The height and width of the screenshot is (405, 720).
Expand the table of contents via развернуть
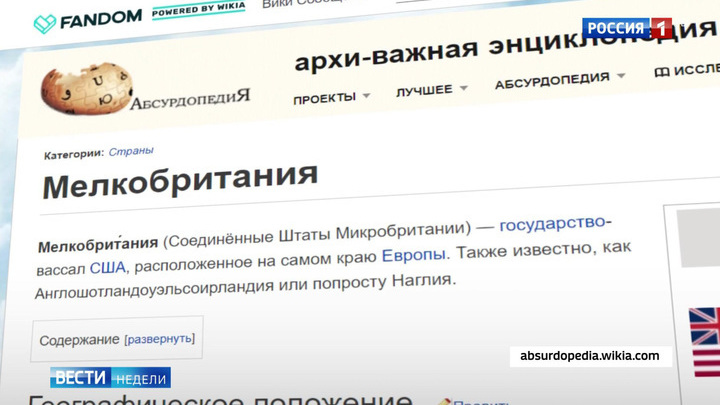click(x=159, y=339)
